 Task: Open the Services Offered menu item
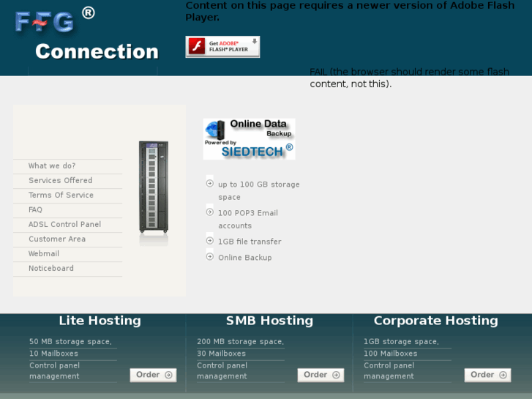61,180
